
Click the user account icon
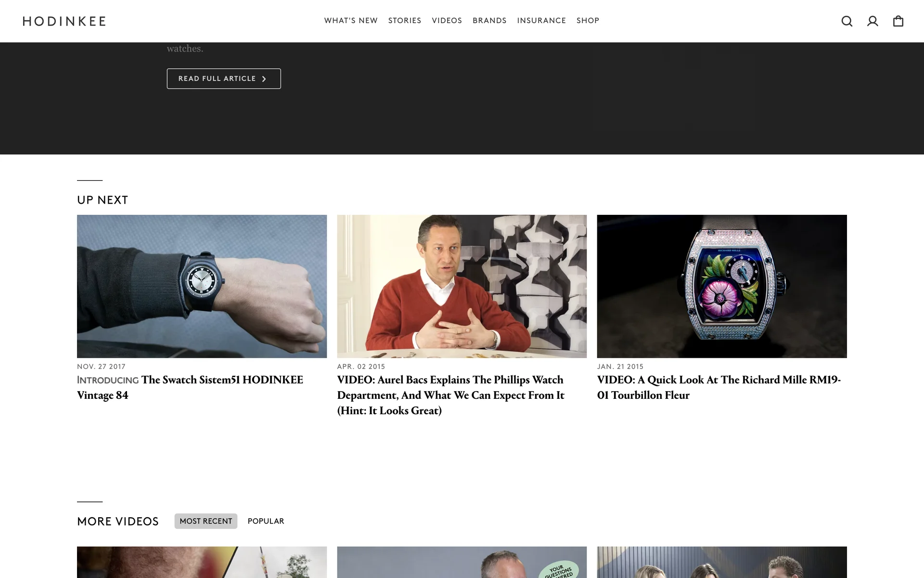(x=873, y=21)
